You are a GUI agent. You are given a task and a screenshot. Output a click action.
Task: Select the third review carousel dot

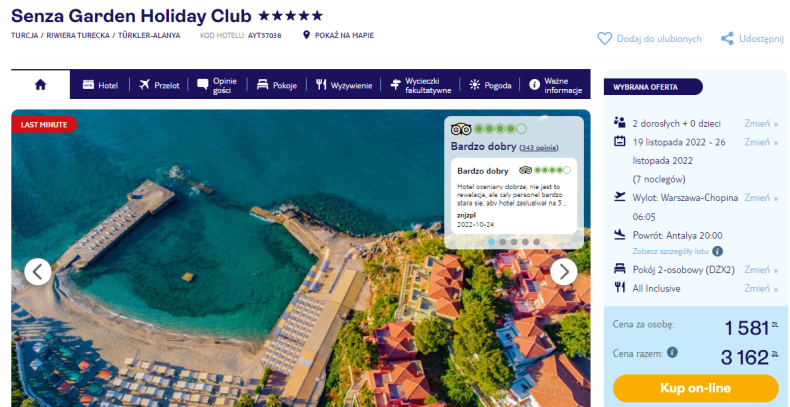click(x=514, y=242)
